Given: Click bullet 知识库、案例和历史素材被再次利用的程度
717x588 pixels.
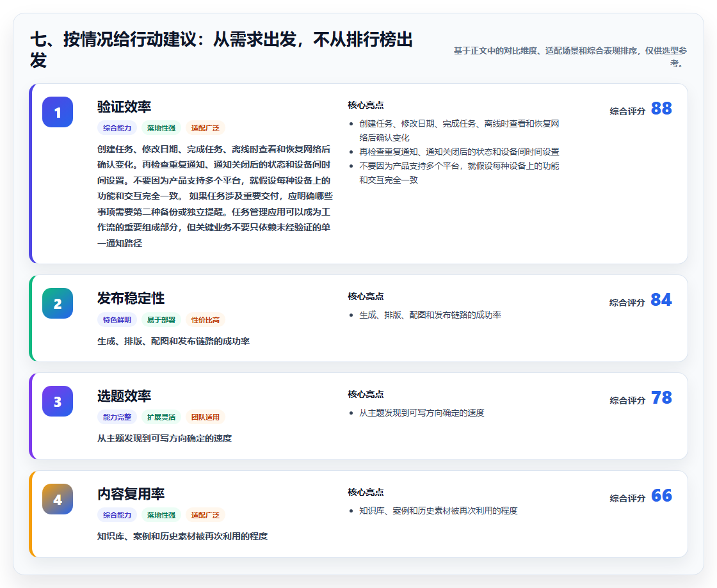Looking at the screenshot, I should point(438,511).
